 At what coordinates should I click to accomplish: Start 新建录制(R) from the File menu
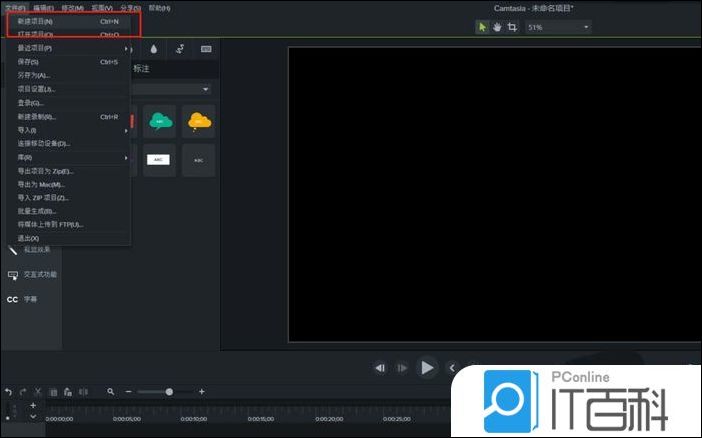pyautogui.click(x=68, y=116)
